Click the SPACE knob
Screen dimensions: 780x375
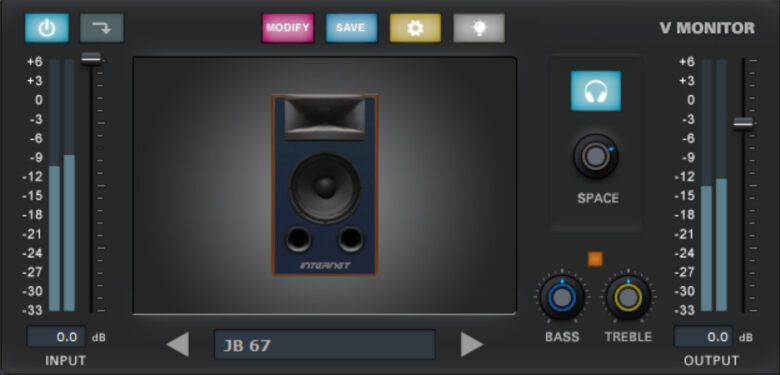click(595, 157)
